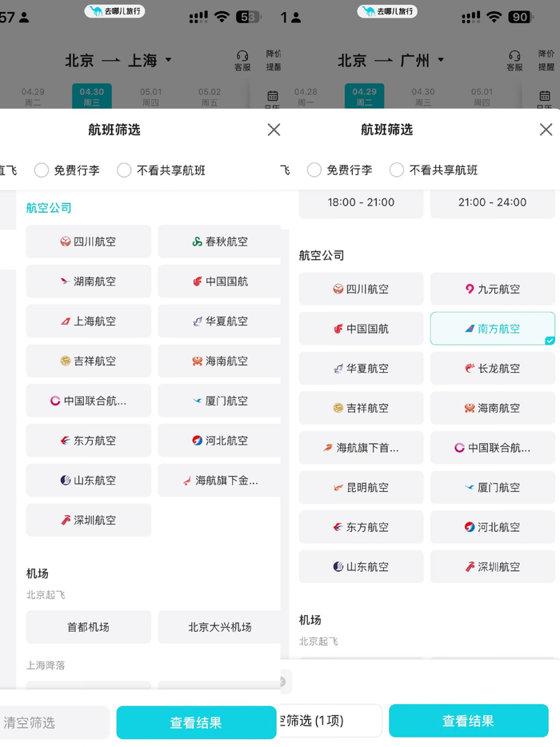This screenshot has height=747, width=560.
Task: Select 海南航空 in left Shanghai filter panel
Action: [x=219, y=362]
